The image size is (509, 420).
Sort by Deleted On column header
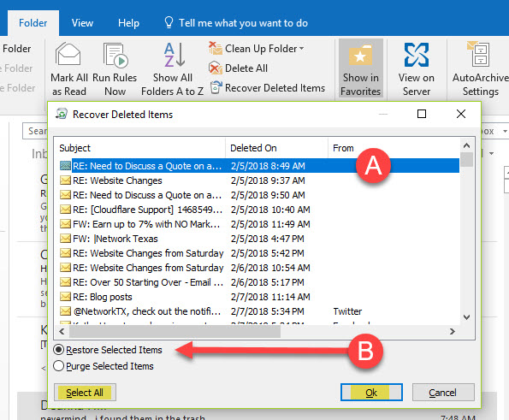tap(276, 148)
